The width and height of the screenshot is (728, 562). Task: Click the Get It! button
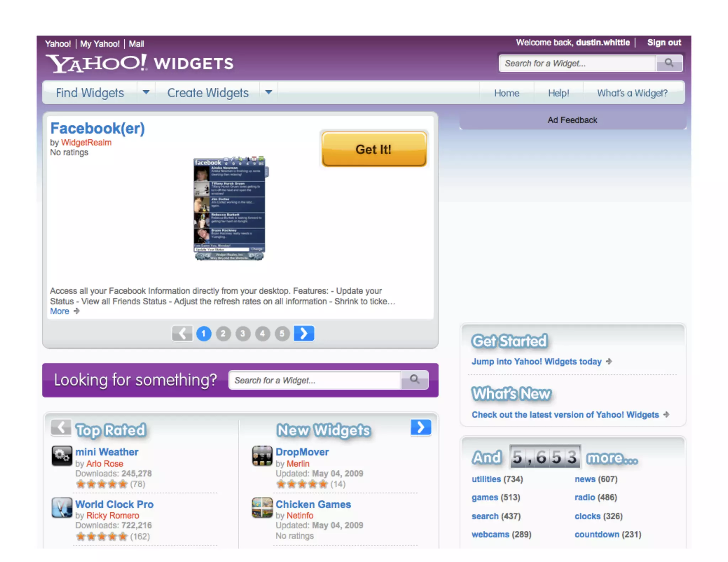click(374, 149)
